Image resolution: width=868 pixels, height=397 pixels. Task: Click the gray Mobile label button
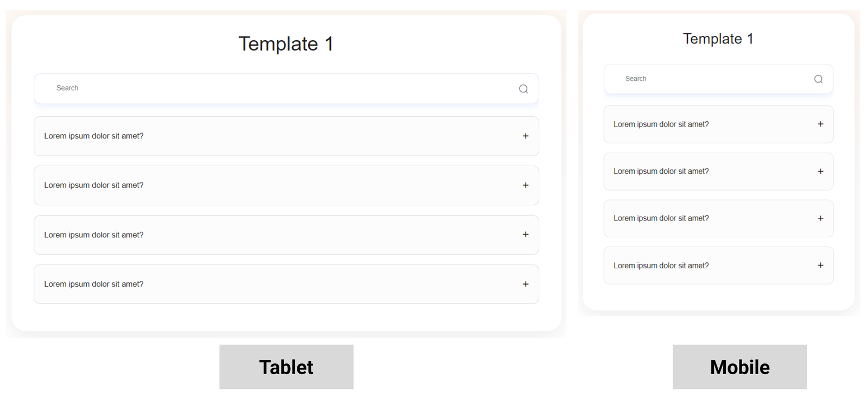pos(739,367)
